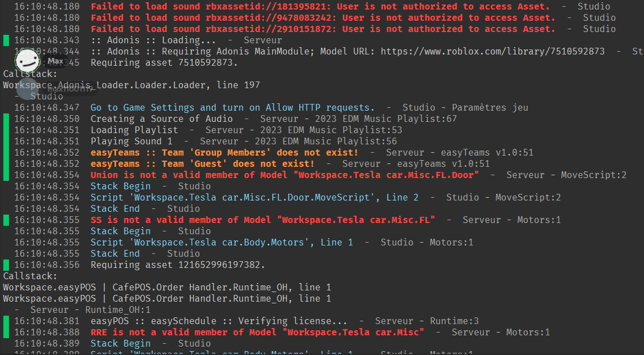Click the "Paramètres jeu" source label

click(x=490, y=107)
